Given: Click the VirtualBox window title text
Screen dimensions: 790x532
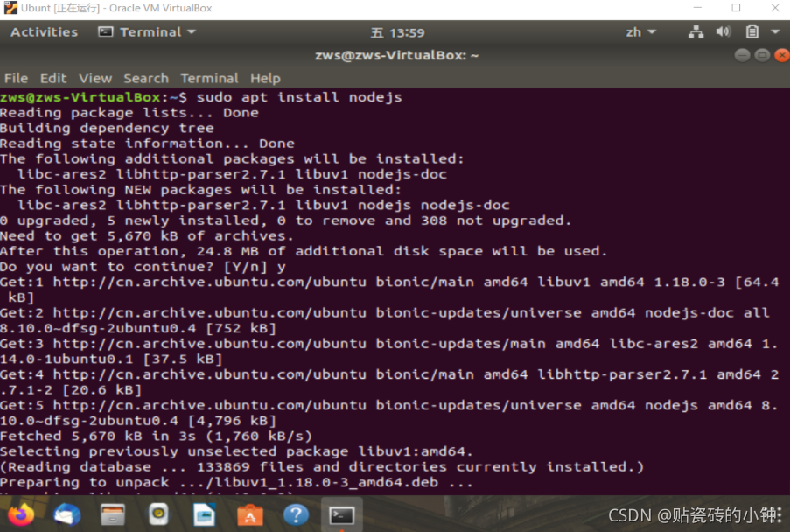Looking at the screenshot, I should point(116,8).
